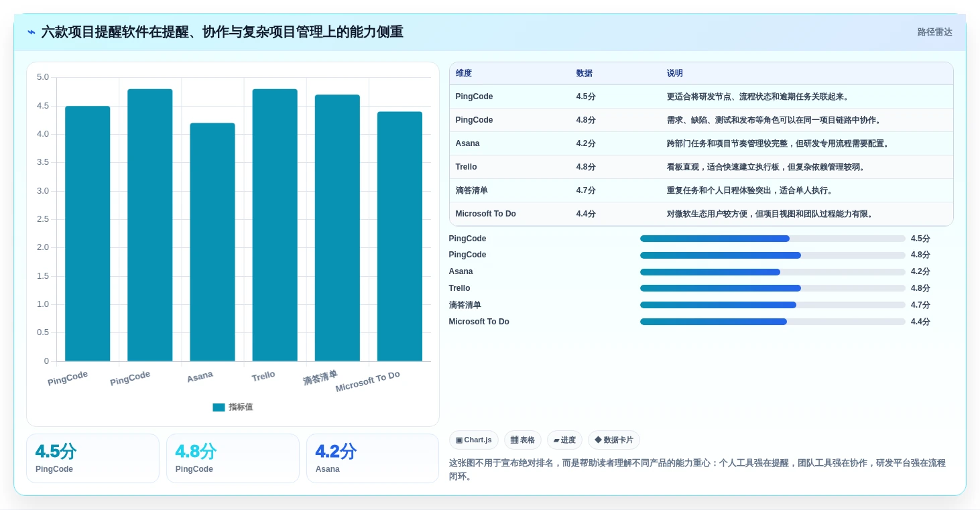Click the 2.5 y-axis tick label
Screen dimensions: 980x510
[43, 219]
